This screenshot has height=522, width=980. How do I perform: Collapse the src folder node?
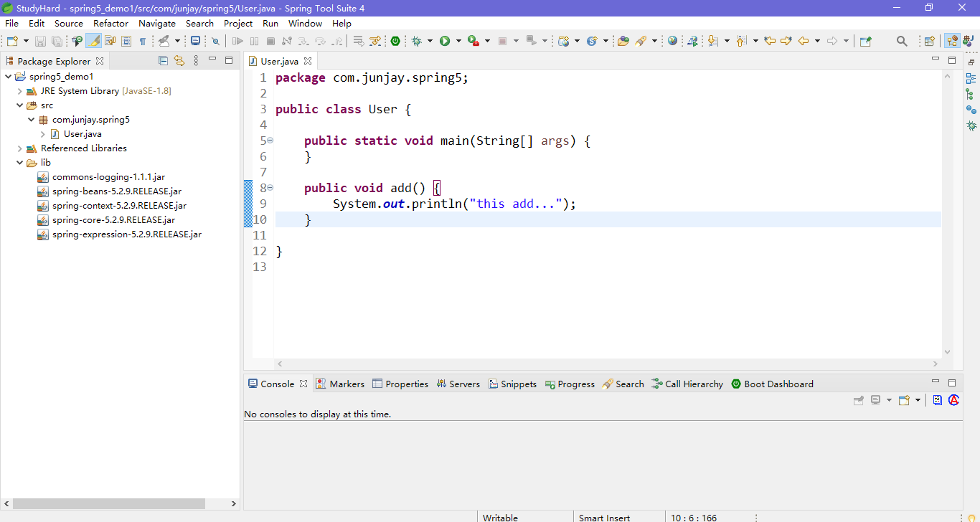20,105
